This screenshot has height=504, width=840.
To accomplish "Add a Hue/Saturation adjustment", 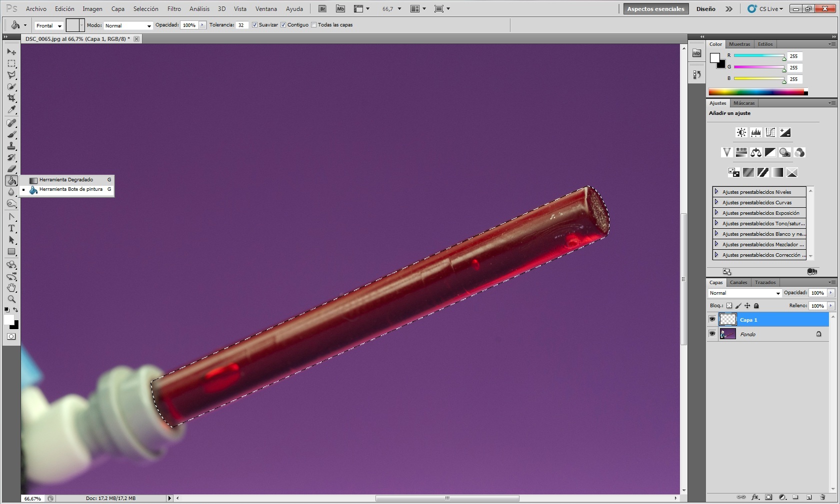I will click(741, 153).
